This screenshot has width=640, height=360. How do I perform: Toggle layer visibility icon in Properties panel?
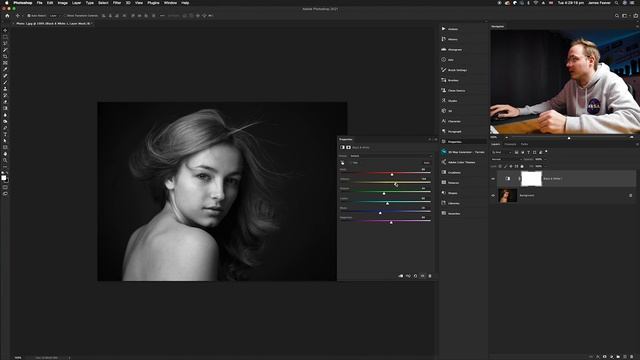pos(422,276)
